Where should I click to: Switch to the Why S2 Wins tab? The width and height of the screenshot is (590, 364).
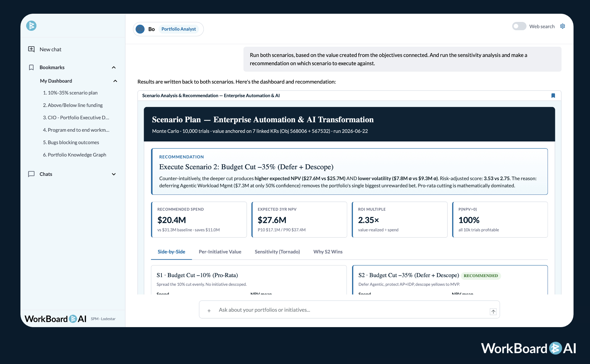[328, 252]
